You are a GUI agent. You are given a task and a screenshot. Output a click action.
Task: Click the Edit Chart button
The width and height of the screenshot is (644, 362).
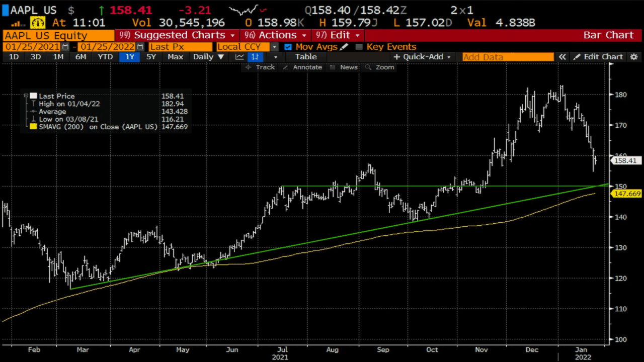598,57
